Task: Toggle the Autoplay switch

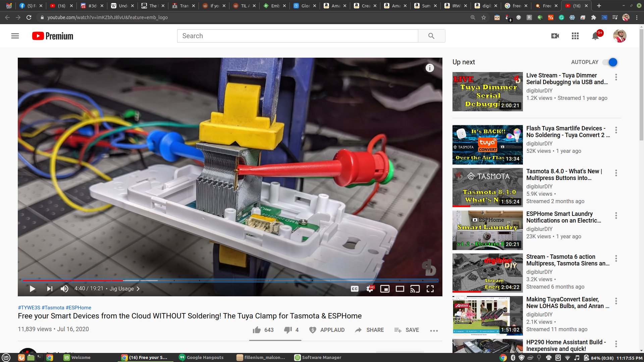Action: (x=610, y=62)
